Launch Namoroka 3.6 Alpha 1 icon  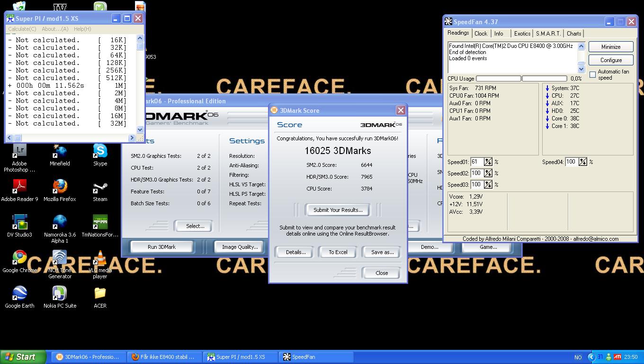[60, 229]
